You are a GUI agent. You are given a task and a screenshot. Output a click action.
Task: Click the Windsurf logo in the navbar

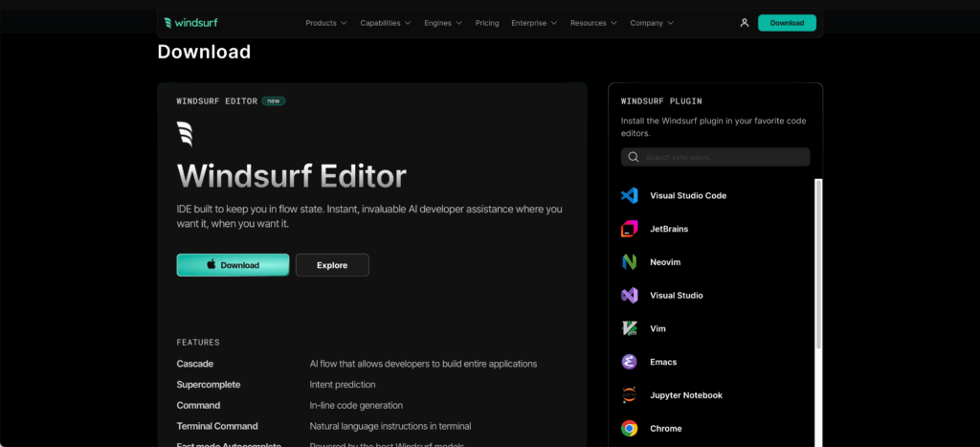point(190,23)
